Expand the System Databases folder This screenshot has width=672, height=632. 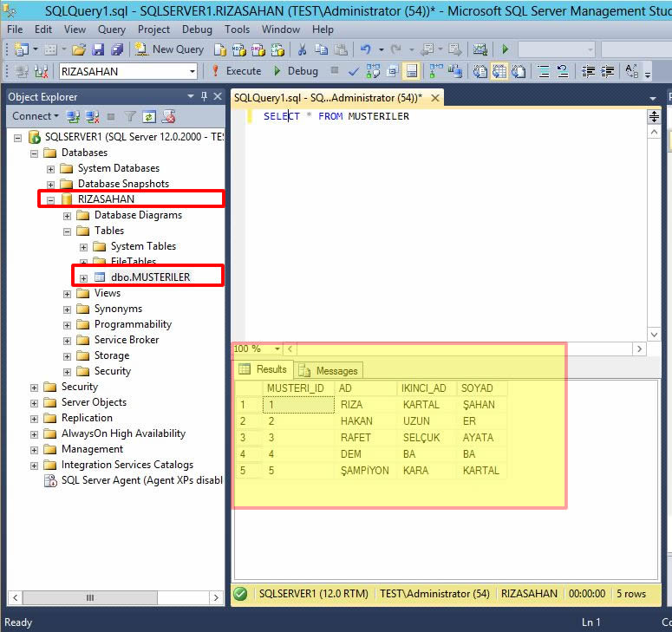pyautogui.click(x=51, y=168)
